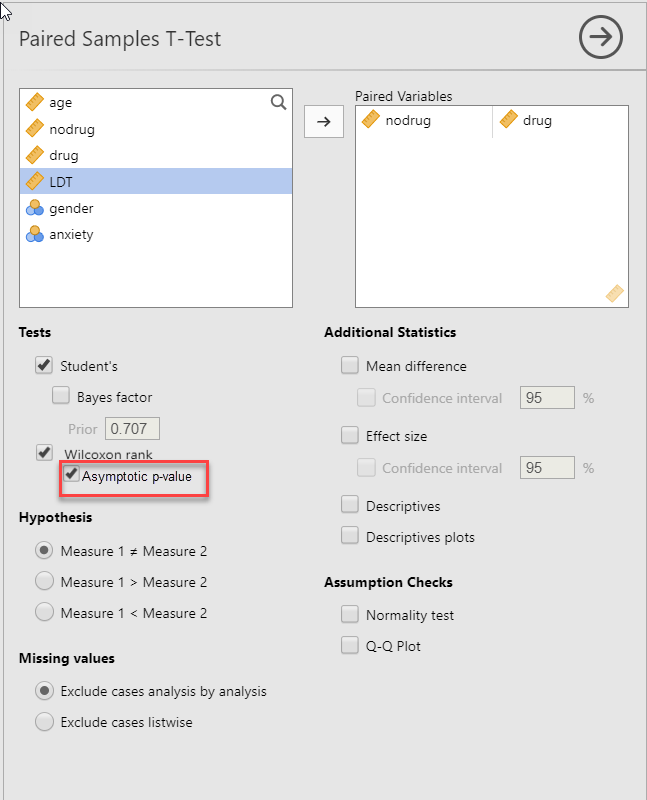Disable the Wilcoxon rank test
Image resolution: width=647 pixels, height=800 pixels.
coord(44,452)
